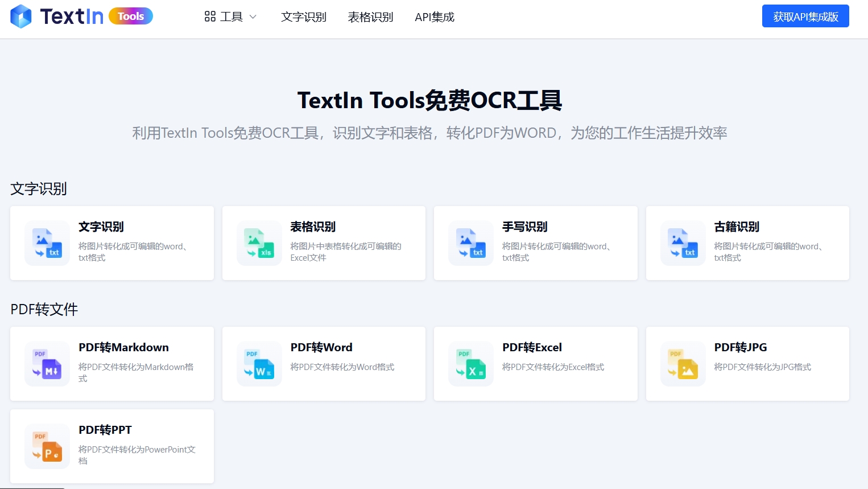This screenshot has height=489, width=868.
Task: Click the PDF转文件 section heading
Action: pos(44,309)
